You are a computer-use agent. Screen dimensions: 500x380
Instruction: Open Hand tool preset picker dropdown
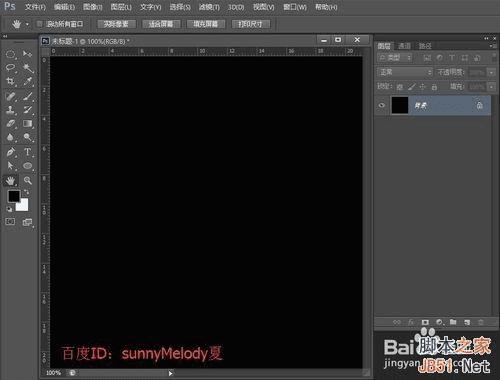pyautogui.click(x=27, y=24)
